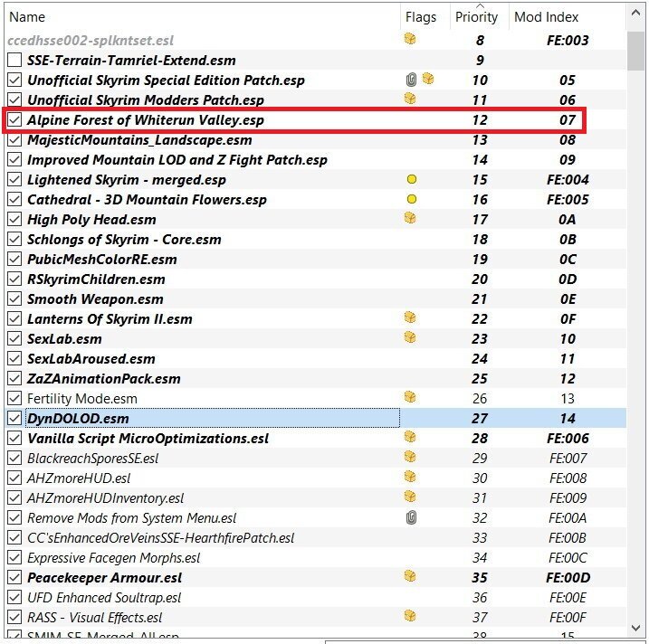Click the archive flag icon for Lanterns Of Skyrim II.esm
This screenshot has height=644, width=649.
tap(410, 317)
